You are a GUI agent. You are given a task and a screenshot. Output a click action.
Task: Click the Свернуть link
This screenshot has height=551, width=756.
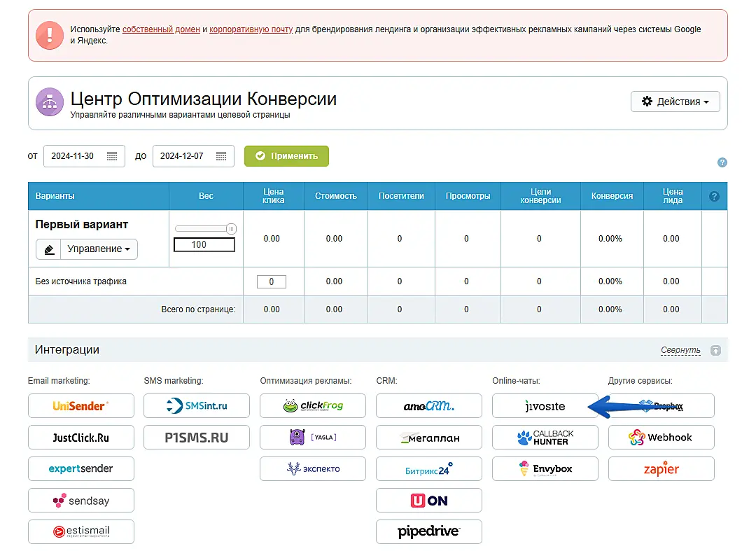point(680,350)
